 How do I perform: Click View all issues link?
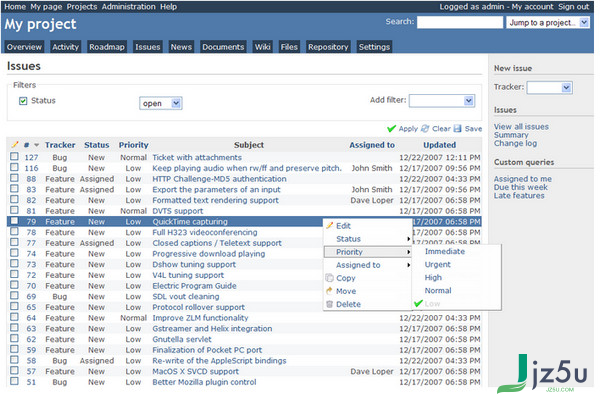tap(521, 127)
